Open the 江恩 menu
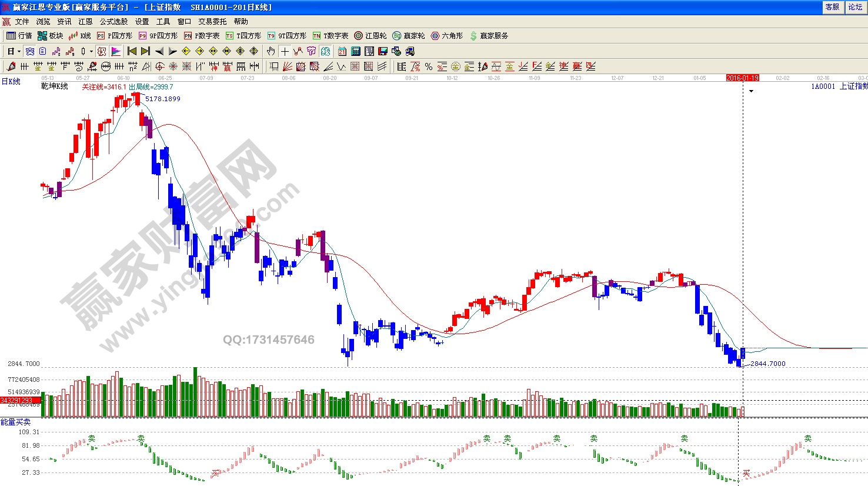This screenshot has height=486, width=868. click(x=85, y=21)
